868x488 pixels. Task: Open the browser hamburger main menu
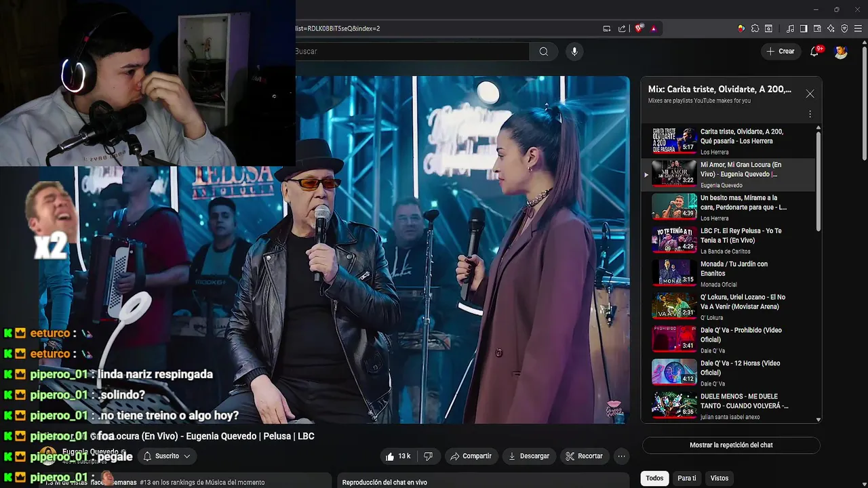click(x=858, y=28)
